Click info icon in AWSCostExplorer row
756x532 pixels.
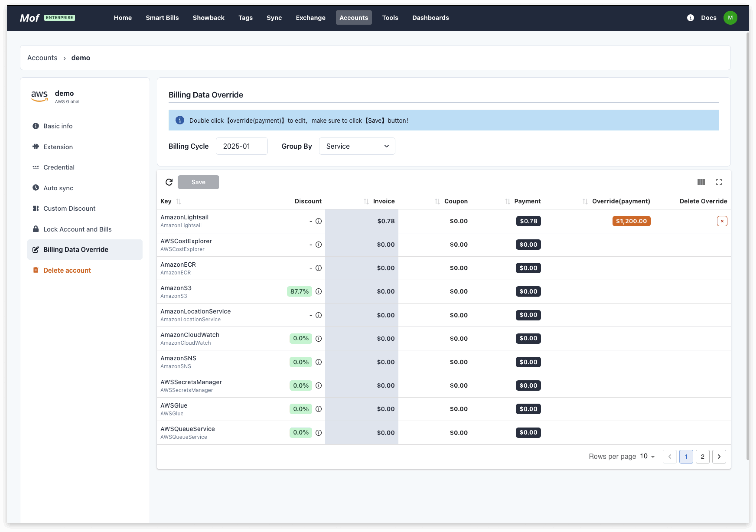click(318, 244)
